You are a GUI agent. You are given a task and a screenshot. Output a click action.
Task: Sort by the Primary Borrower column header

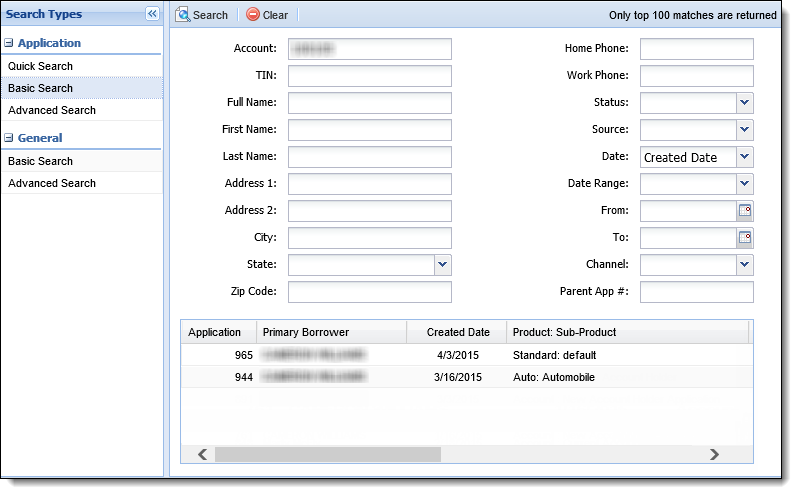tap(332, 332)
